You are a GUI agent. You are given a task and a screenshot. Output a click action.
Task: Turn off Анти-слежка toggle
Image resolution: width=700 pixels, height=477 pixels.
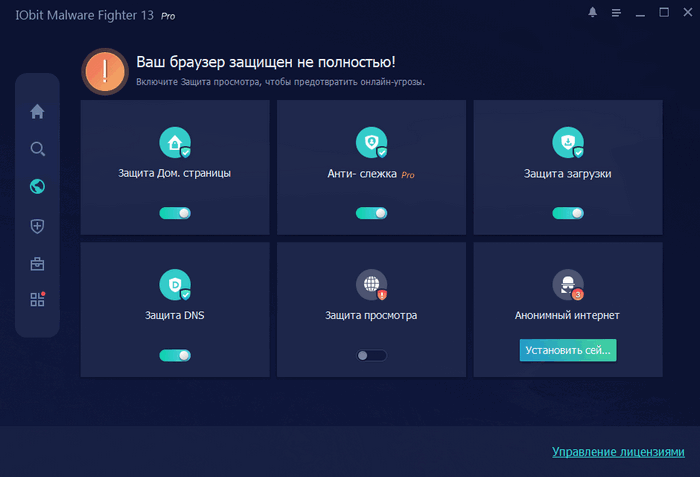click(x=371, y=213)
